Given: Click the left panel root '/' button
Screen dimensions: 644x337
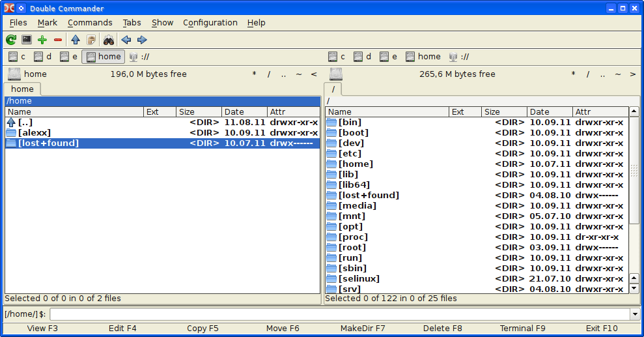Looking at the screenshot, I should coord(269,74).
